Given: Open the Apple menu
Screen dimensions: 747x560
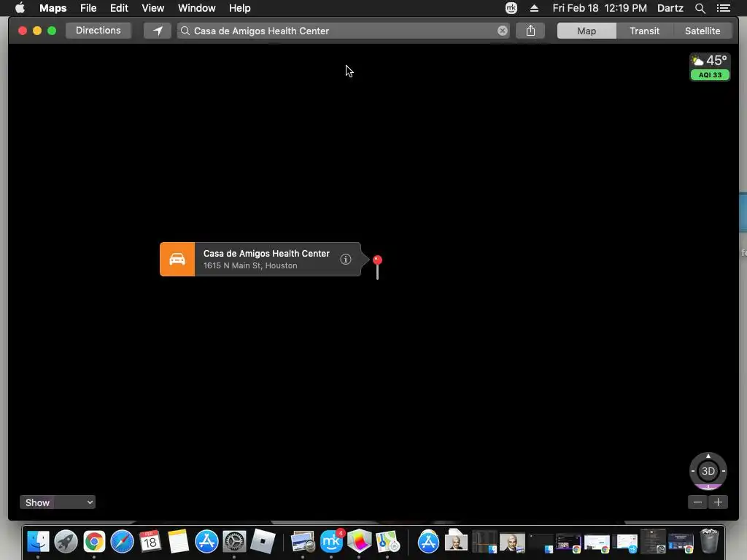Looking at the screenshot, I should [20, 8].
